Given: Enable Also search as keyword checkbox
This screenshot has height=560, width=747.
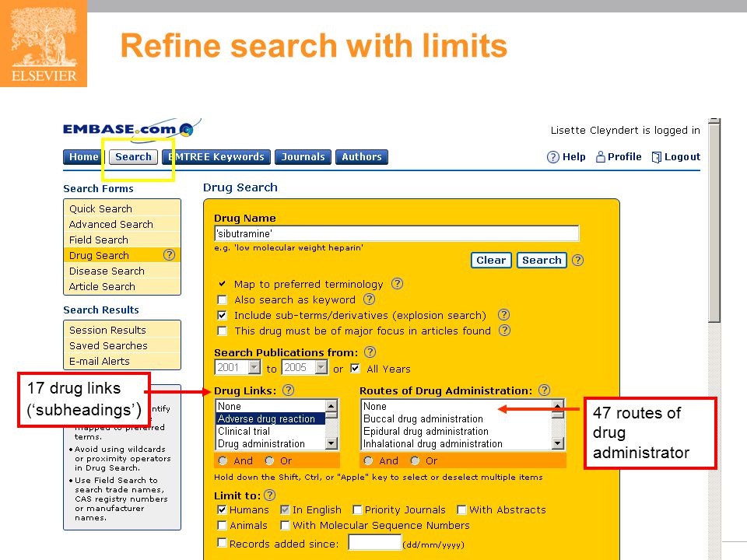Looking at the screenshot, I should coord(222,299).
